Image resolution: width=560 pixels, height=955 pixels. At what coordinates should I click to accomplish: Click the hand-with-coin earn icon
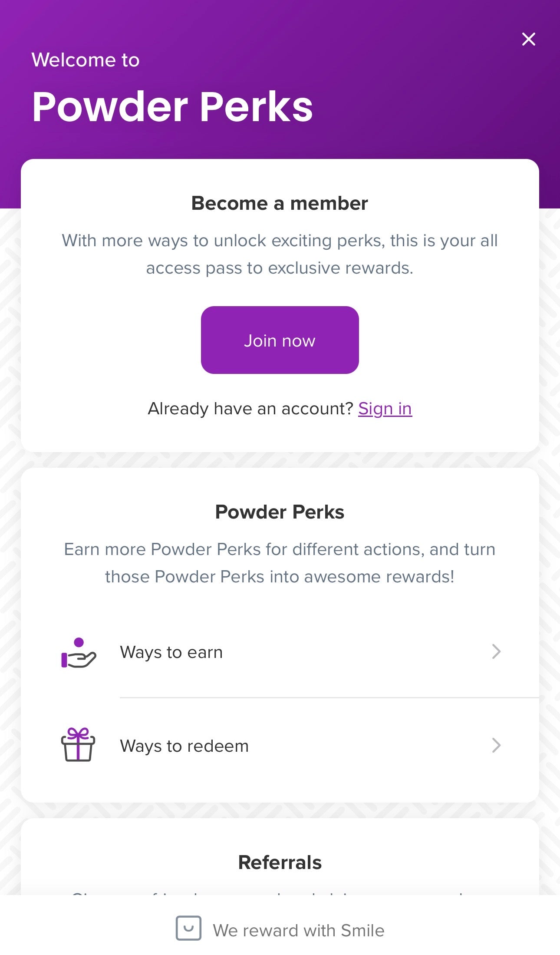pos(78,652)
